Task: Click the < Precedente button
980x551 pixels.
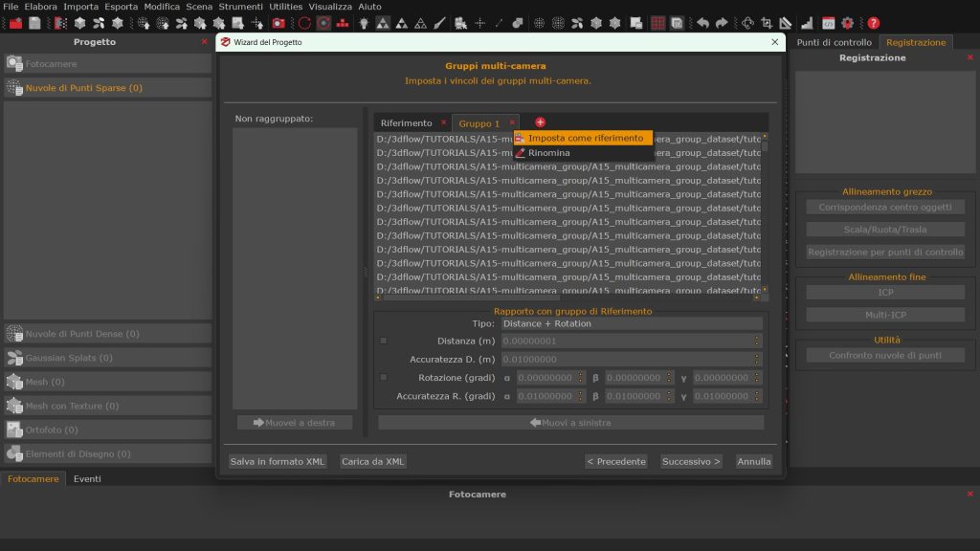Action: pos(616,462)
